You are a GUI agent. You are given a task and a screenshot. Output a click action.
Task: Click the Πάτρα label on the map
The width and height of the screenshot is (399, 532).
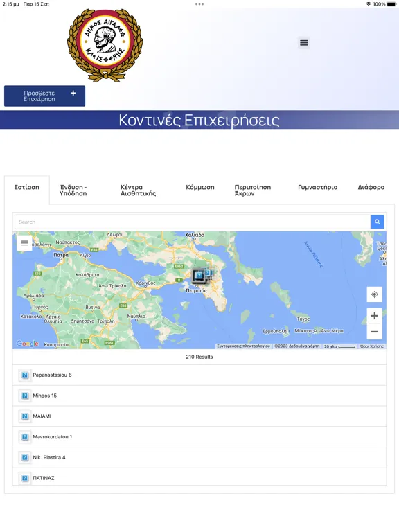pos(61,255)
